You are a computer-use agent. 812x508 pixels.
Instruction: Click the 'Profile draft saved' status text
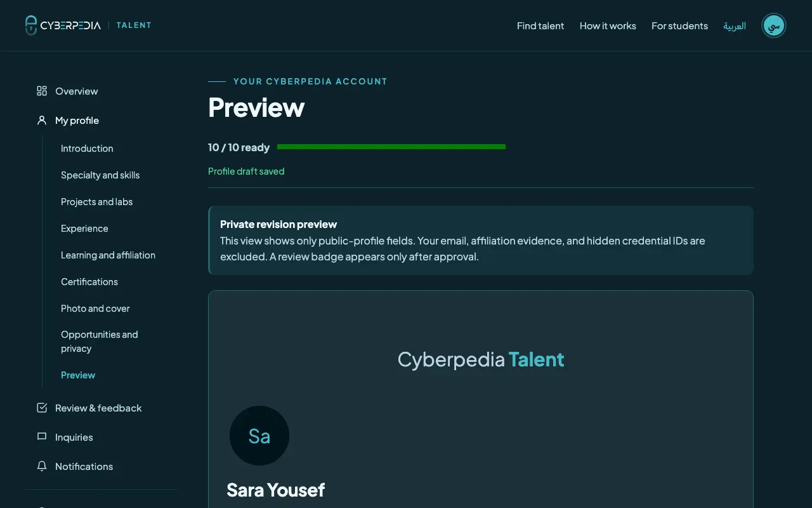(246, 171)
